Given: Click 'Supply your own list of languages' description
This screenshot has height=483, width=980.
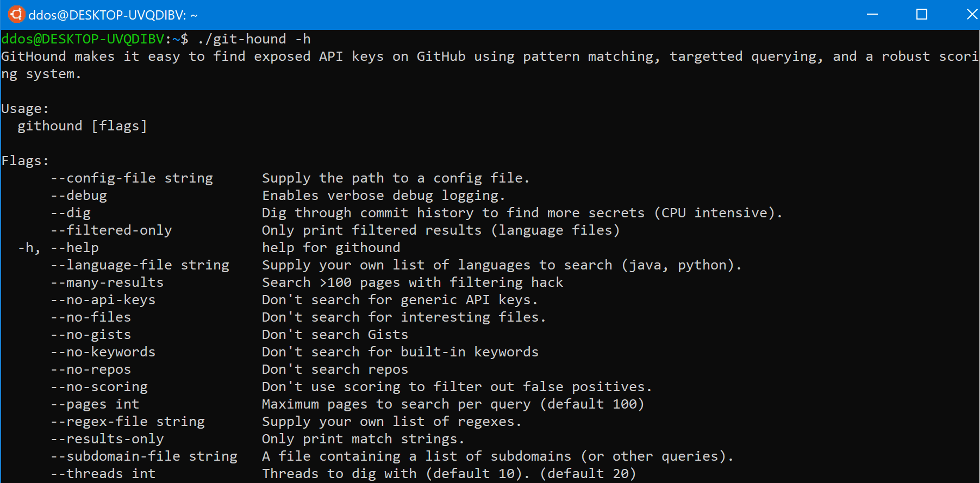Looking at the screenshot, I should pos(502,265).
